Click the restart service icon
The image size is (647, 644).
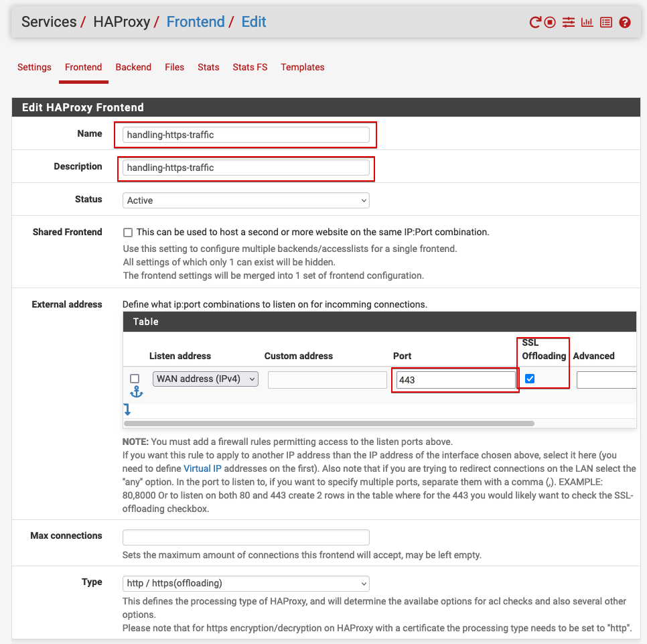point(535,22)
